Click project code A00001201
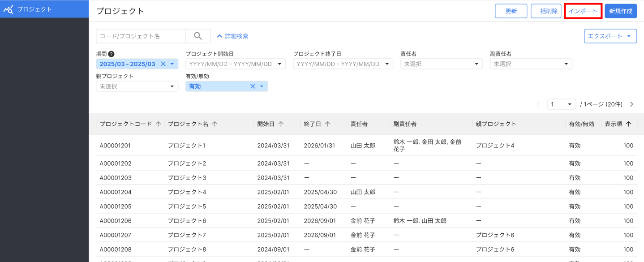The width and height of the screenshot is (644, 262). [x=116, y=146]
